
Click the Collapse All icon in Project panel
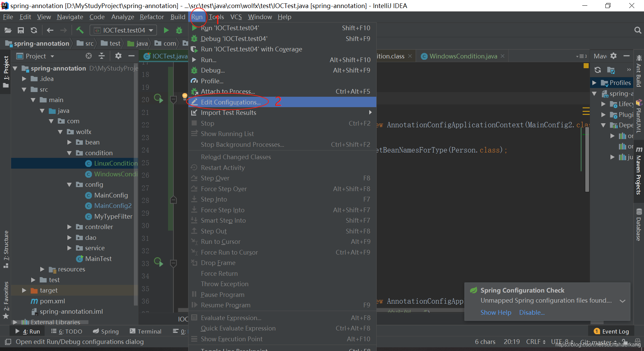[102, 56]
